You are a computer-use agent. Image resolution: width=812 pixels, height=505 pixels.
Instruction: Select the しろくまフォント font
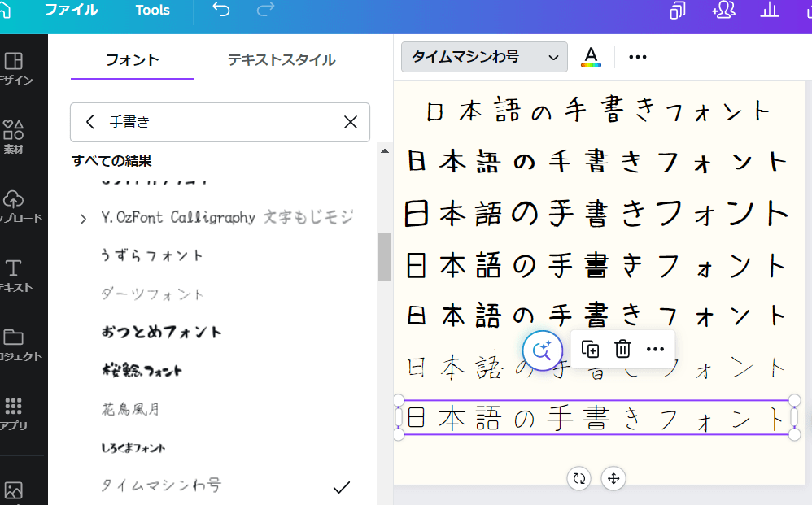[133, 447]
